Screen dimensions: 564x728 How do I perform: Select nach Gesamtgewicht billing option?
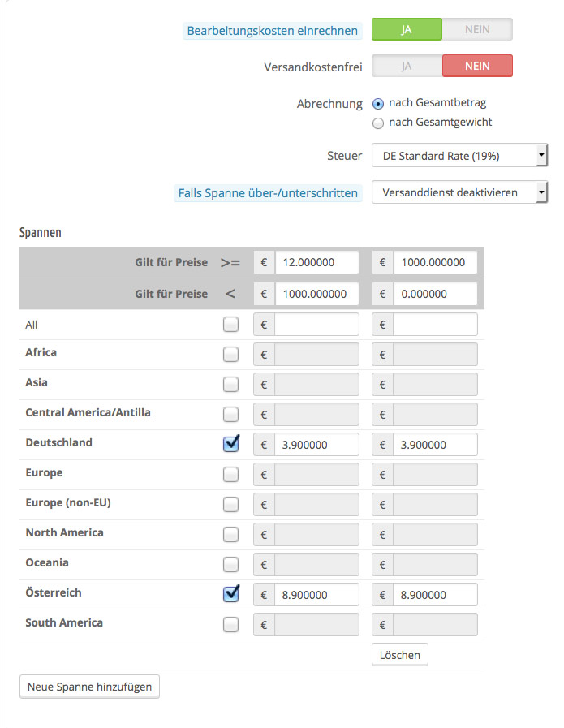point(377,123)
